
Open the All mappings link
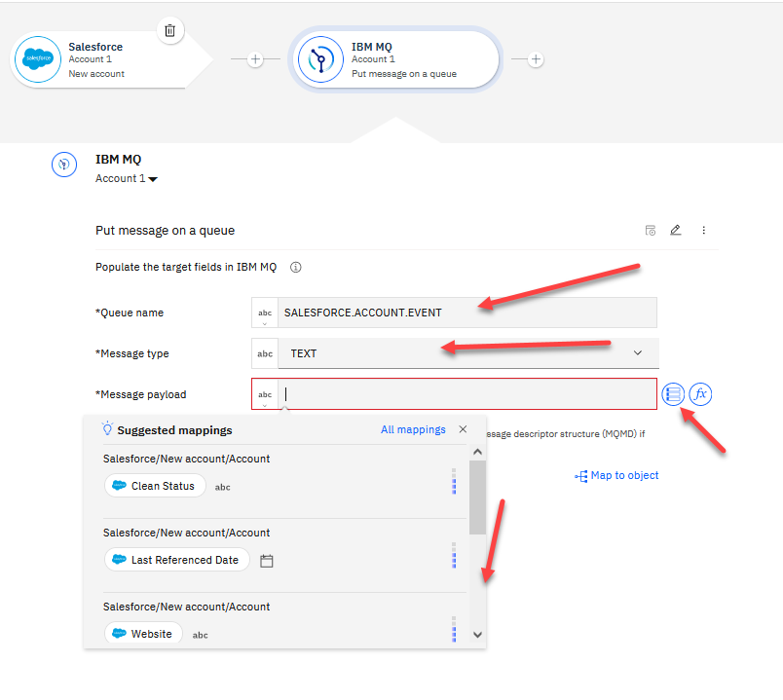click(x=413, y=429)
